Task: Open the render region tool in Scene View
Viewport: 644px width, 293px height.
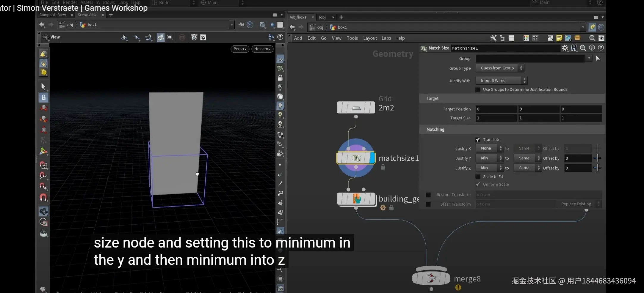Action: point(170,37)
